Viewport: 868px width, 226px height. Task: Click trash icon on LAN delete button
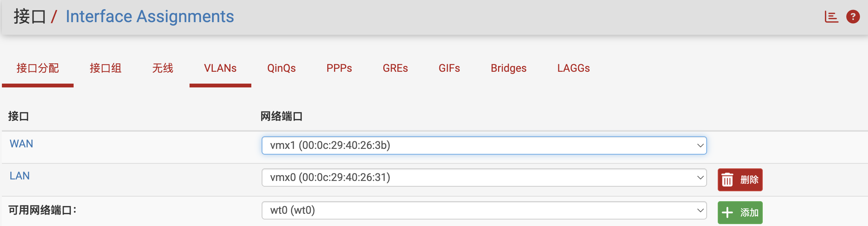[727, 179]
